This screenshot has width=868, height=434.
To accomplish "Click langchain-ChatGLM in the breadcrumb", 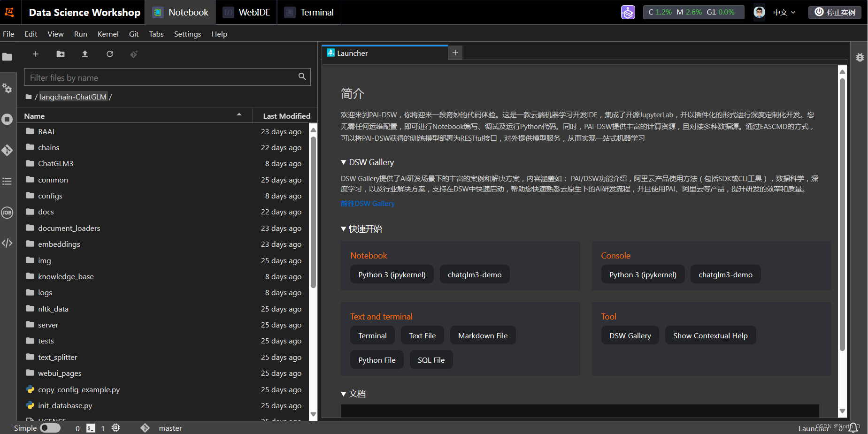I will pyautogui.click(x=73, y=97).
